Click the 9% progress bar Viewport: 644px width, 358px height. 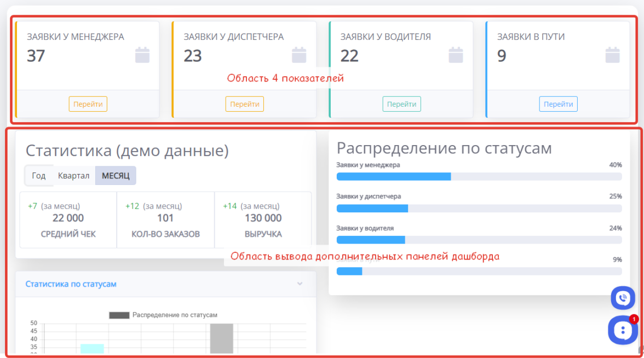[479, 272]
